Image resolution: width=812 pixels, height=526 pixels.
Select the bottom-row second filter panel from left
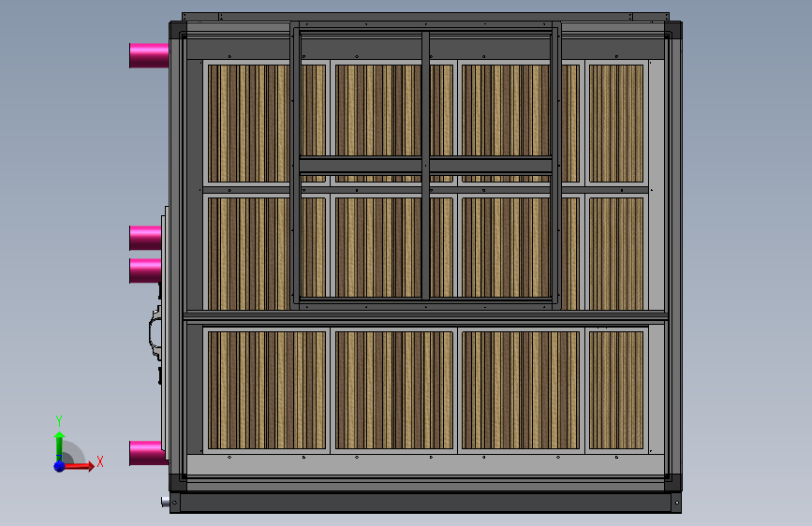coord(394,390)
